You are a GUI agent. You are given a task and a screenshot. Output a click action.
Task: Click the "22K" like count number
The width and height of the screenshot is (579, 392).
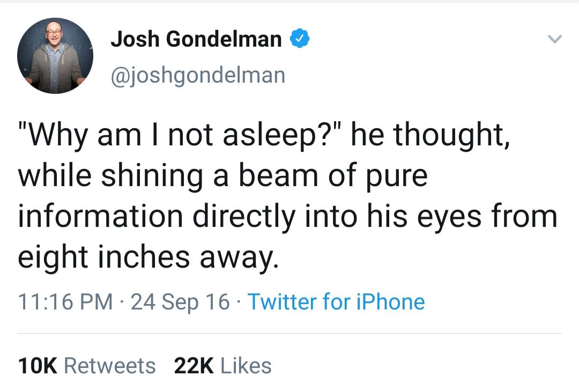(x=194, y=366)
